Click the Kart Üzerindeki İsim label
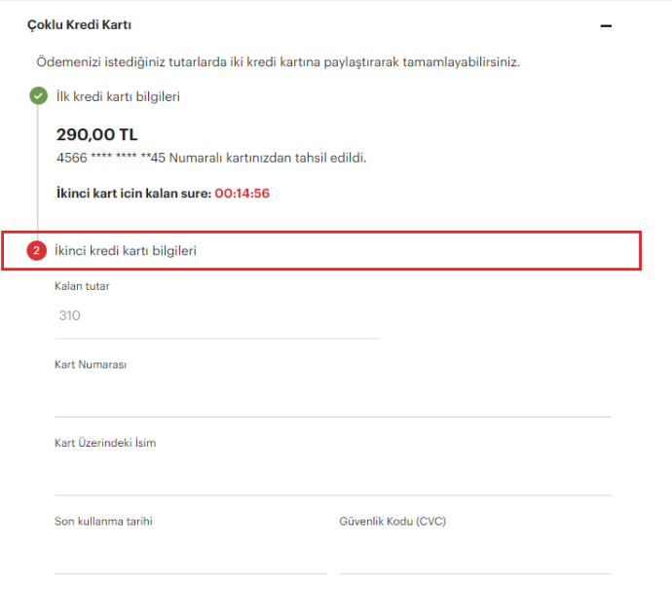 pos(105,443)
